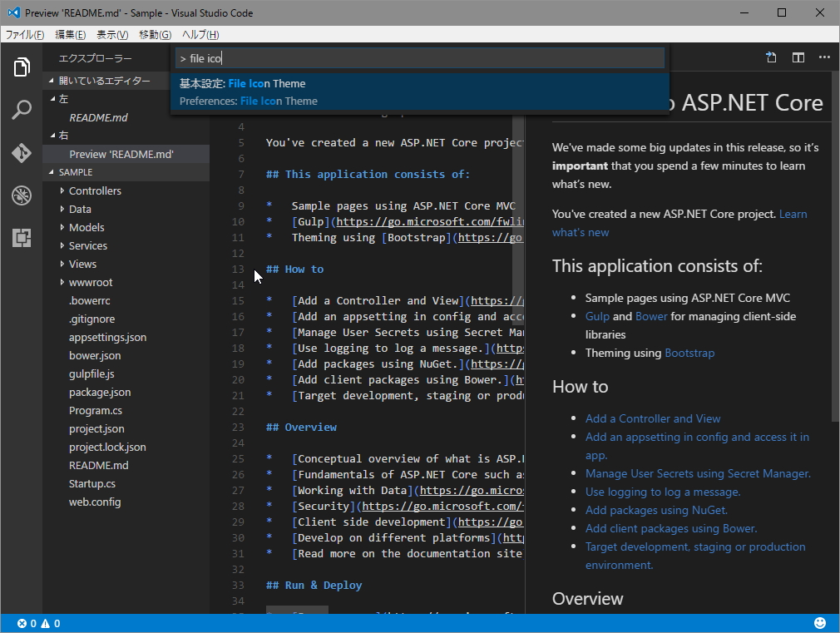The image size is (840, 633).
Task: Open the More actions ellipsis menu
Action: click(824, 57)
